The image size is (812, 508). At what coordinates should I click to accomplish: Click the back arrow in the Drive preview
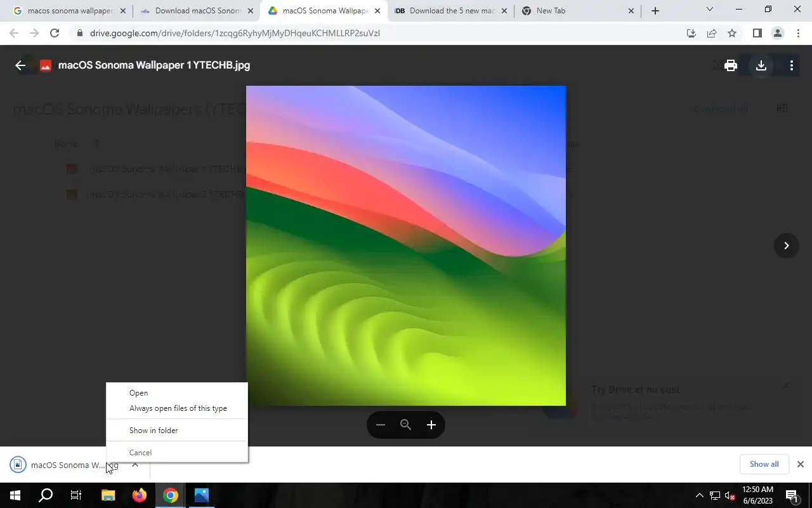click(20, 65)
